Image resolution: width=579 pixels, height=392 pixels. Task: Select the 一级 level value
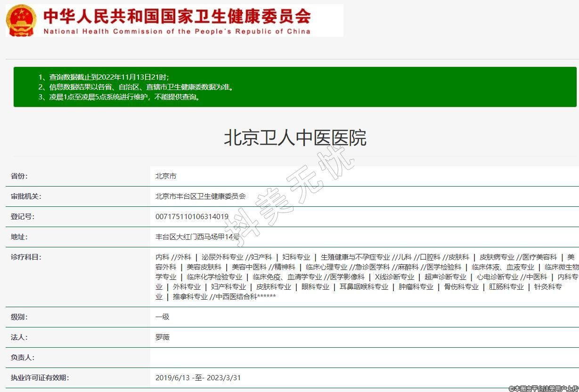(162, 317)
